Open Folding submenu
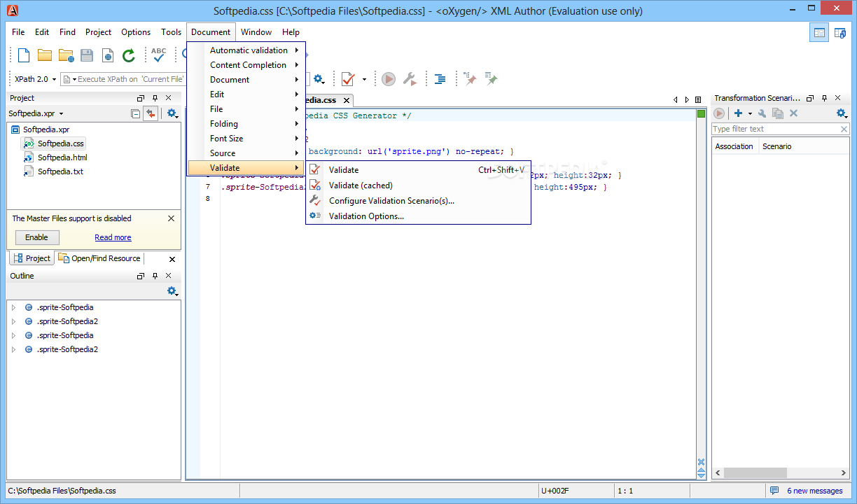The image size is (857, 504). (246, 124)
